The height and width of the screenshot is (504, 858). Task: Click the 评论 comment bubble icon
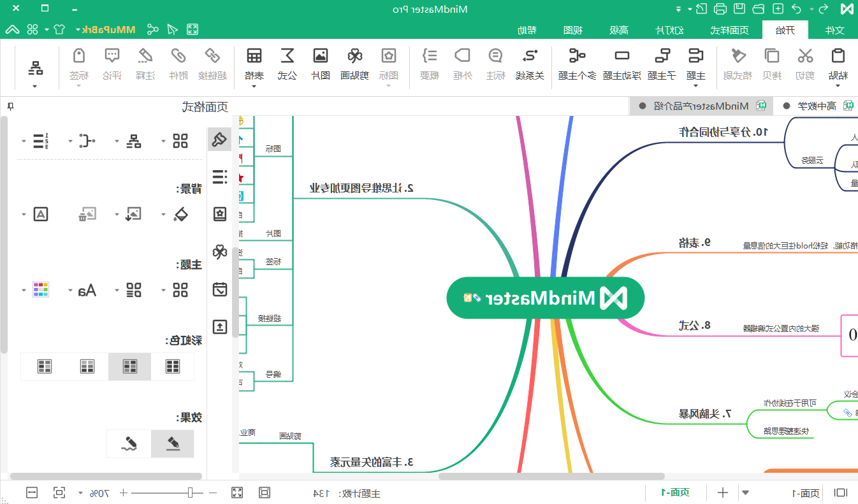click(x=112, y=56)
